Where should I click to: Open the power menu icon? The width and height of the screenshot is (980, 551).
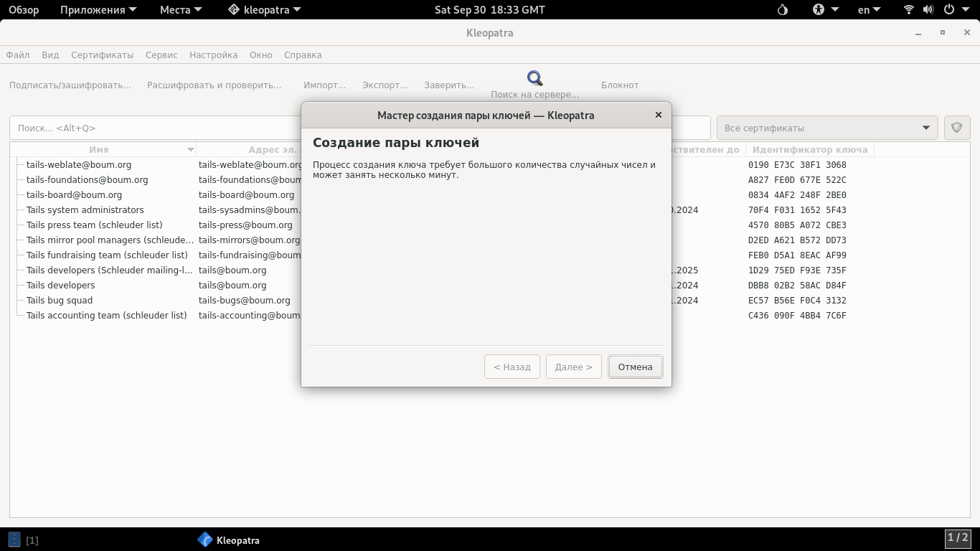[x=948, y=10]
